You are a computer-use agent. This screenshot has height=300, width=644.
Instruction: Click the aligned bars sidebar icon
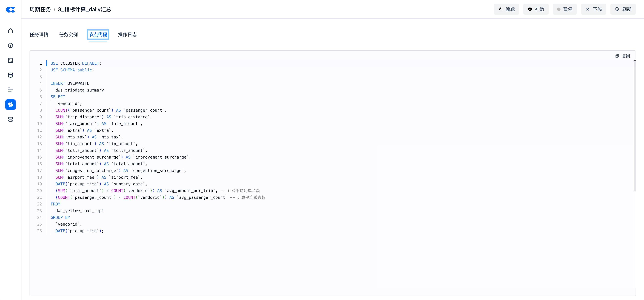tap(11, 90)
